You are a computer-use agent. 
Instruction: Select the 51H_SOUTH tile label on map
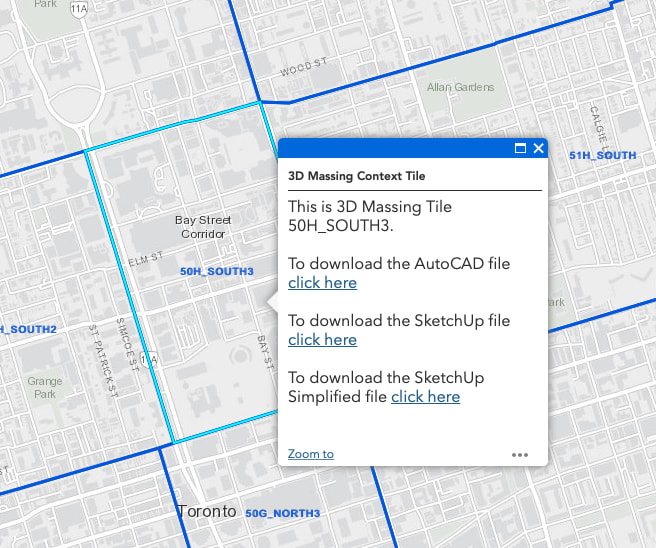point(602,155)
